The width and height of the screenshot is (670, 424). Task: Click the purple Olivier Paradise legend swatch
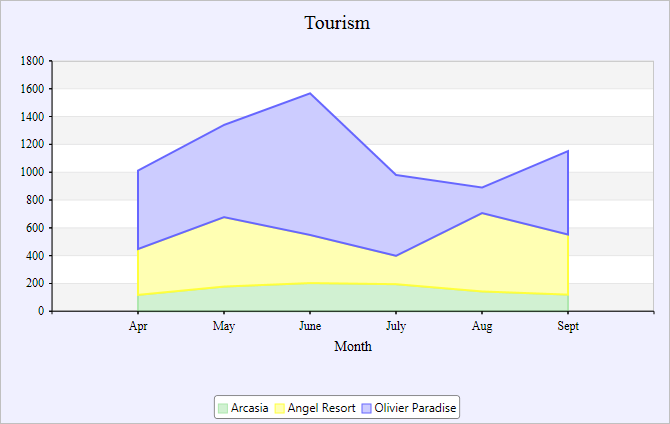point(366,408)
